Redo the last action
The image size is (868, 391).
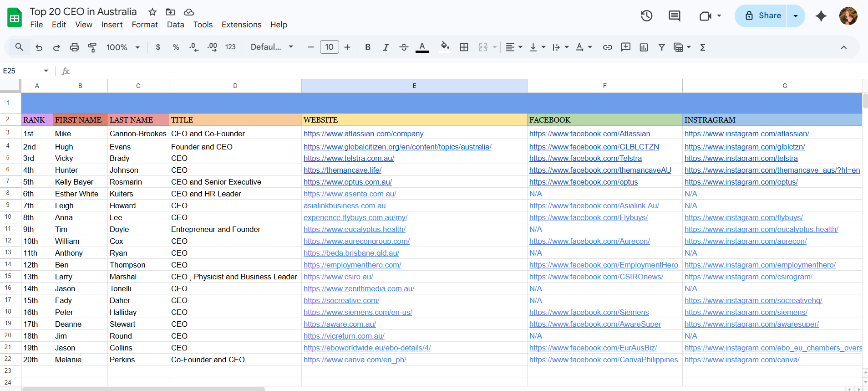[56, 47]
